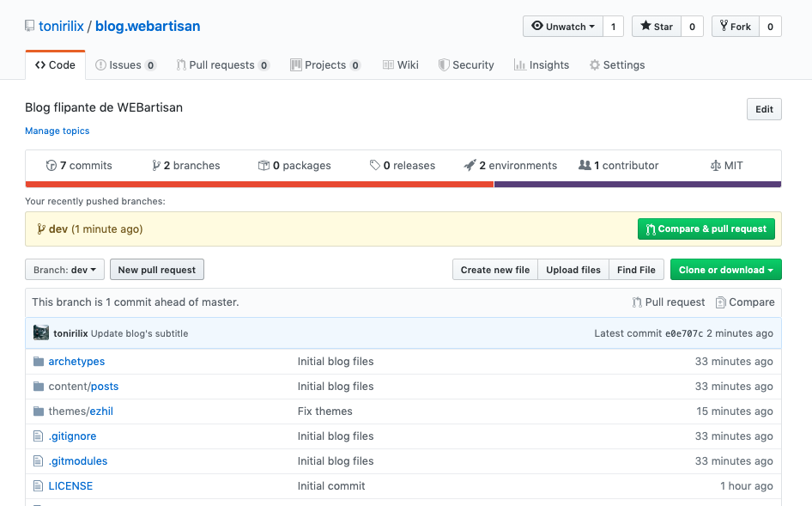Click the red segment of language bar
Viewport: 812px width, 506px height.
click(259, 184)
